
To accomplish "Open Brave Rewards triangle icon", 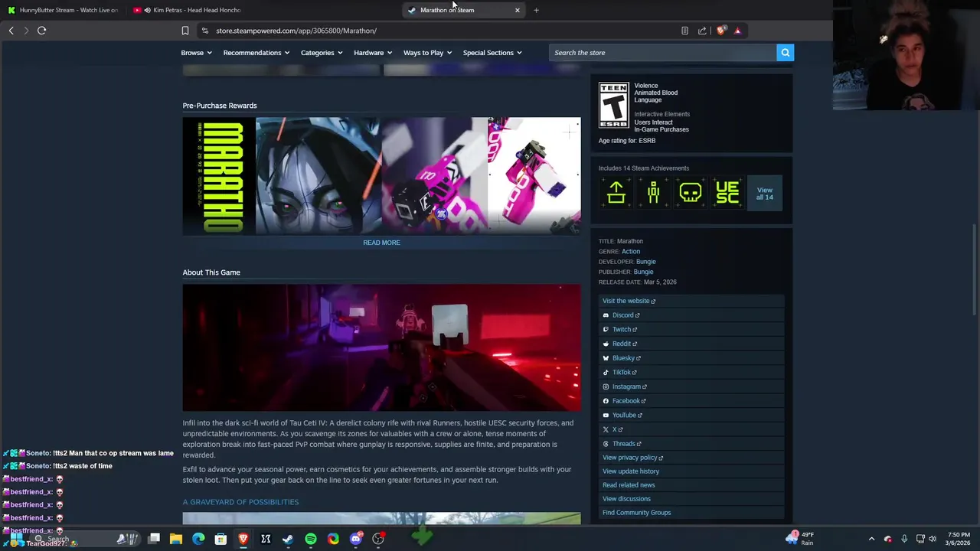I will [x=737, y=31].
